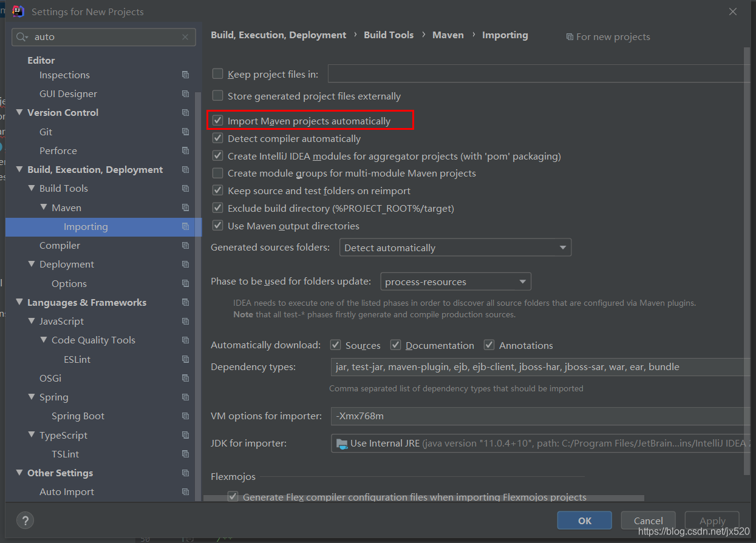Click the project-level icon next to ESLint

[185, 360]
